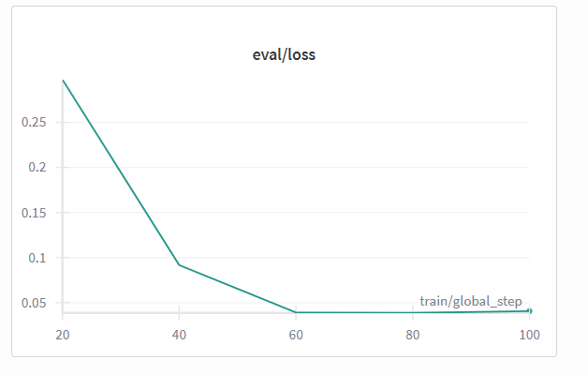Image resolution: width=588 pixels, height=375 pixels.
Task: Click the 20 x-axis tick label
Action: click(x=63, y=335)
